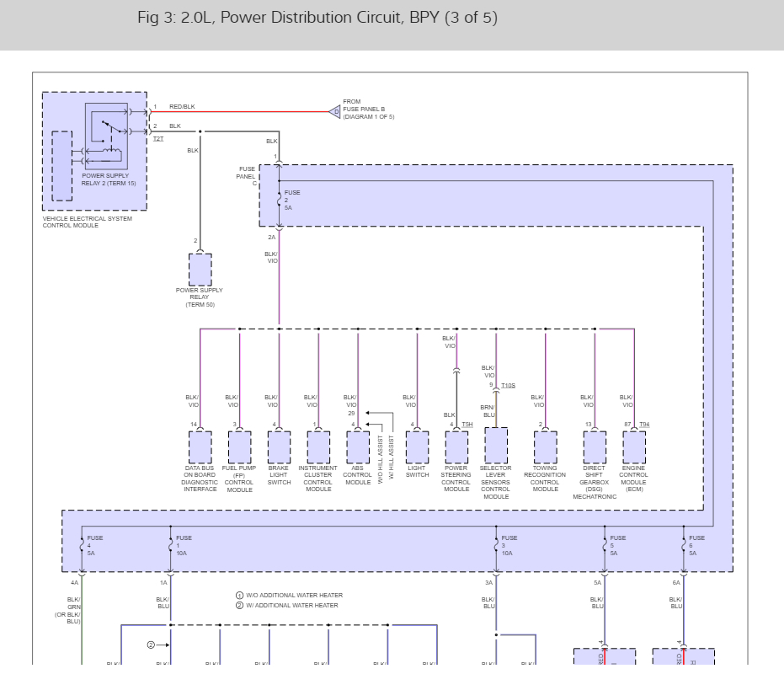Image resolution: width=784 pixels, height=690 pixels.
Task: Click Fuse 3 10A symbol
Action: click(496, 545)
